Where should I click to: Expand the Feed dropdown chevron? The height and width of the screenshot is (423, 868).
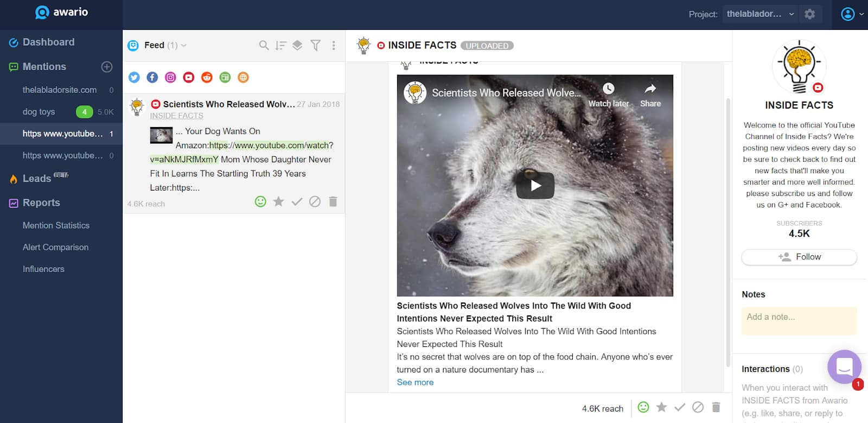(184, 46)
